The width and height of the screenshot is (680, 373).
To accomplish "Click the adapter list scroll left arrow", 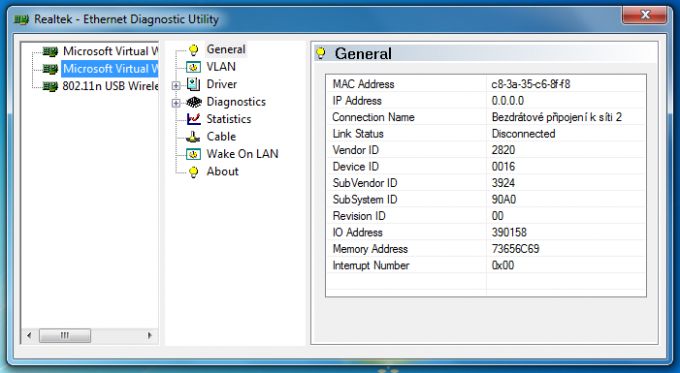I will (x=29, y=335).
